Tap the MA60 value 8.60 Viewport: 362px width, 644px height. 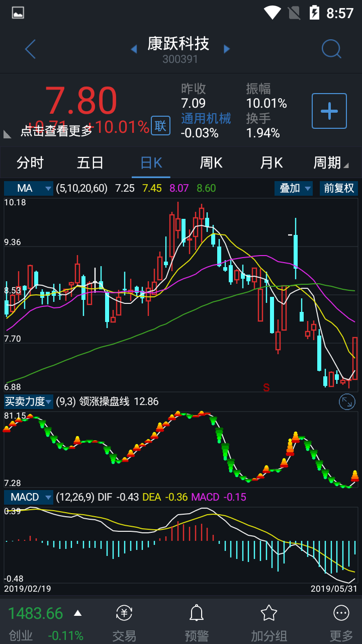206,188
